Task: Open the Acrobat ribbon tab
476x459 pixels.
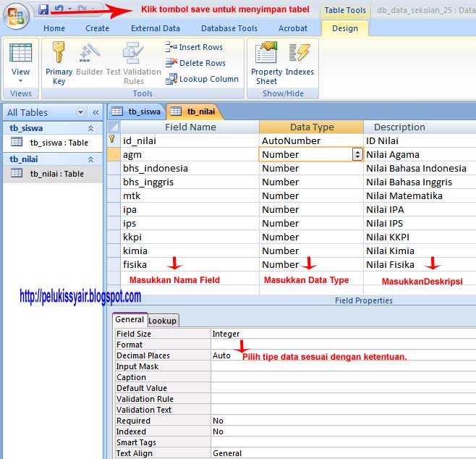Action: pyautogui.click(x=293, y=28)
